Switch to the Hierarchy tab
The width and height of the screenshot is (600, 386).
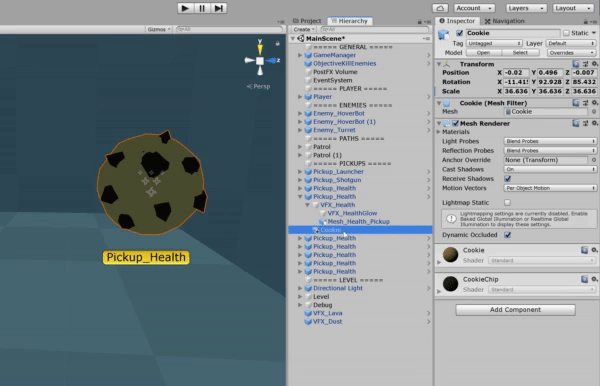point(350,21)
